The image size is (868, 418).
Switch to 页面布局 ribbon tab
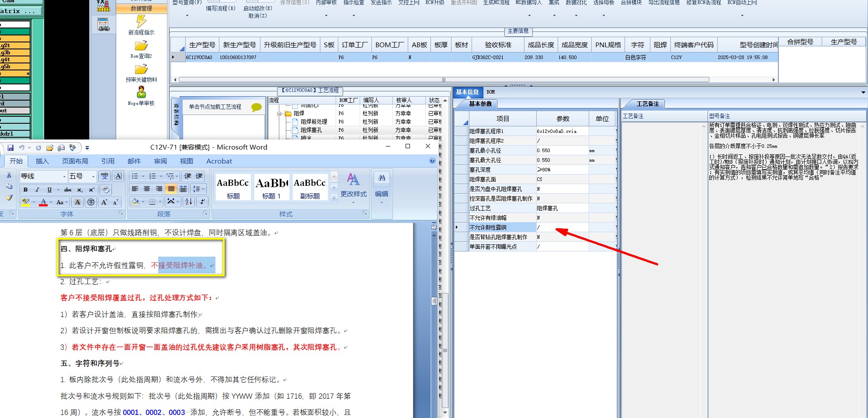tap(75, 161)
